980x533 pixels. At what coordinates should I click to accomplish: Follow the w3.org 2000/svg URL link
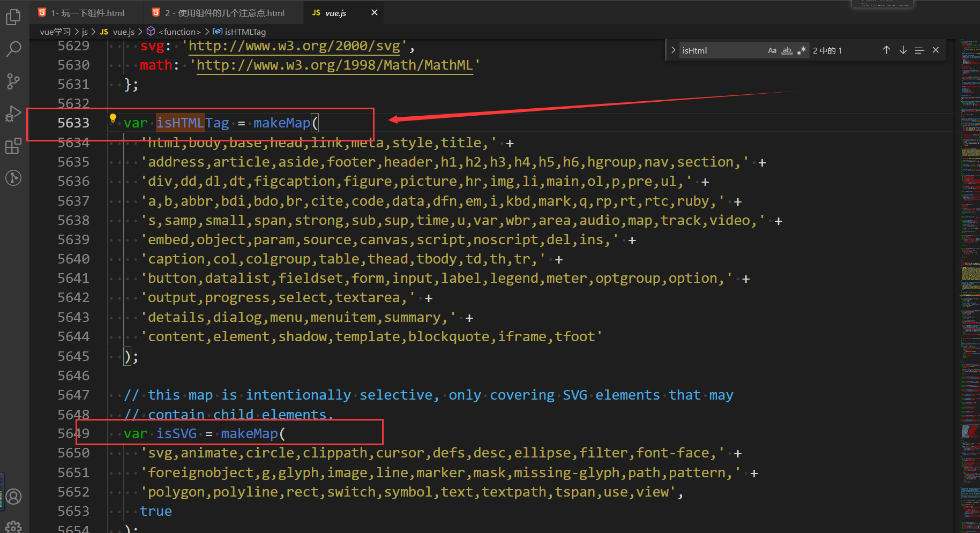pyautogui.click(x=294, y=46)
